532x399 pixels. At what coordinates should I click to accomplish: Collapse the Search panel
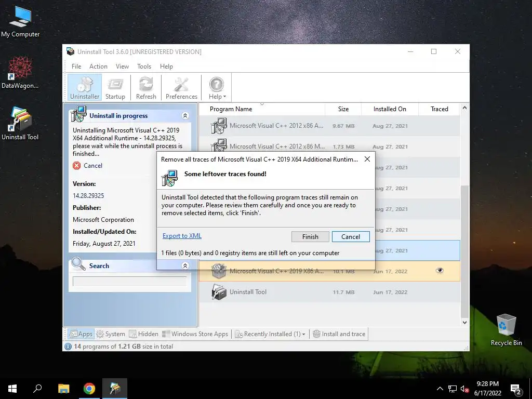(x=185, y=265)
